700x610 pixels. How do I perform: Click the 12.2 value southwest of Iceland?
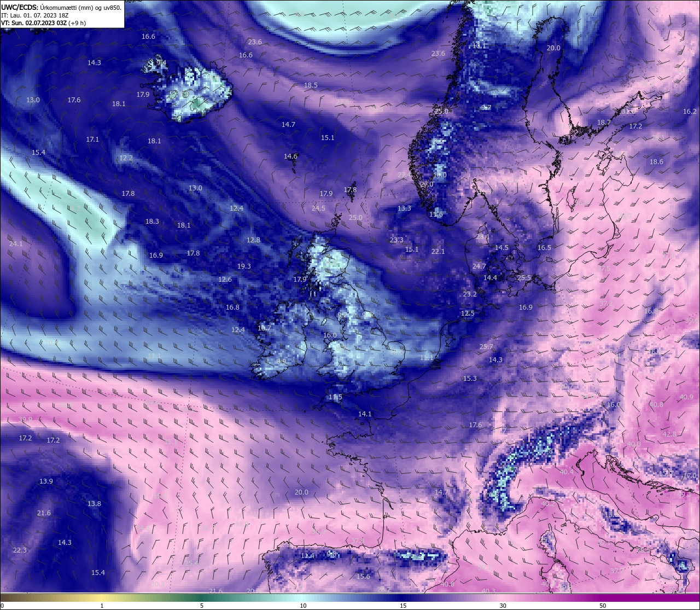point(126,158)
